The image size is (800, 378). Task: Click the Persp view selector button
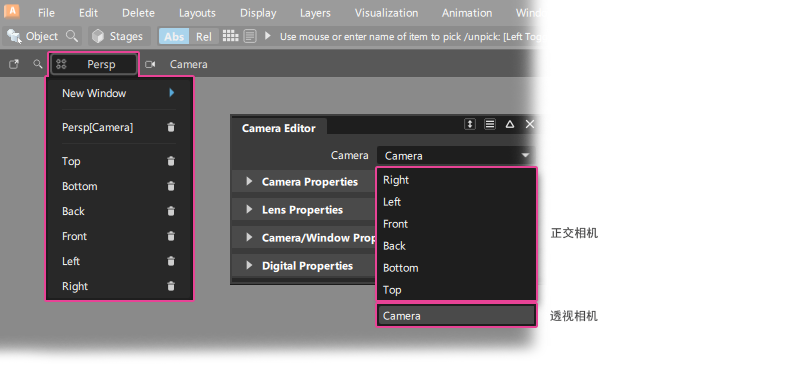click(94, 64)
